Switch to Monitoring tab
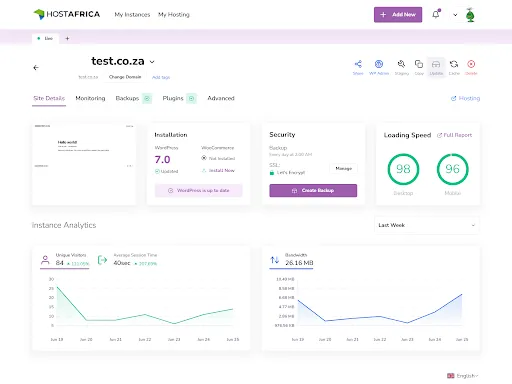 tap(90, 98)
